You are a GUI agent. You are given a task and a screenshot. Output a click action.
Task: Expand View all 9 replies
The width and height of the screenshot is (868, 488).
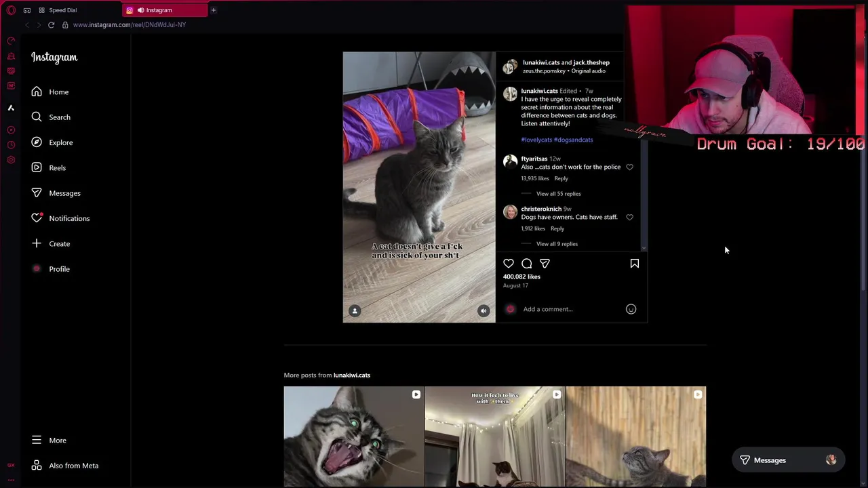557,244
